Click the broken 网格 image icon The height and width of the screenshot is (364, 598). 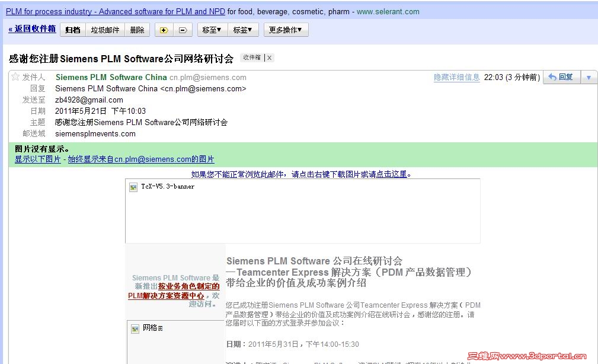(x=135, y=328)
